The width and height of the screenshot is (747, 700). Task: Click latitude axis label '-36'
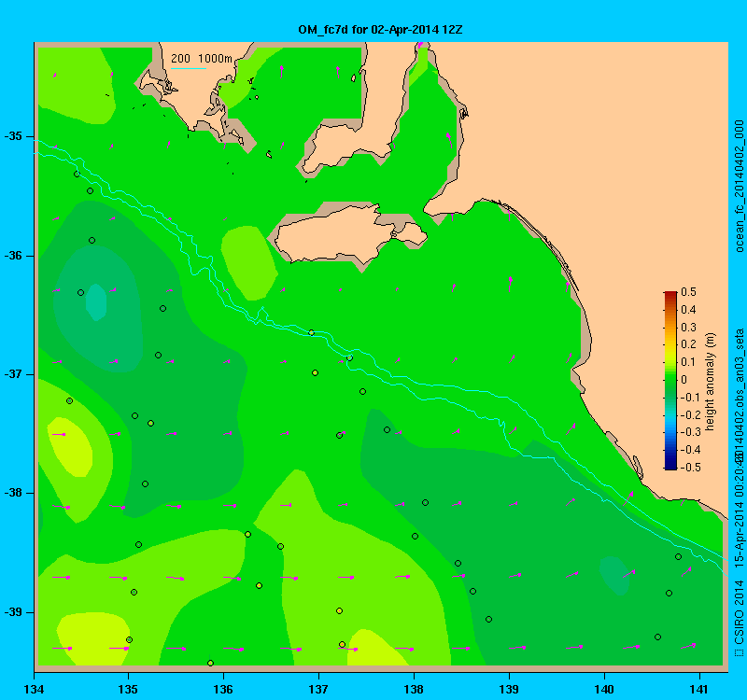(13, 256)
